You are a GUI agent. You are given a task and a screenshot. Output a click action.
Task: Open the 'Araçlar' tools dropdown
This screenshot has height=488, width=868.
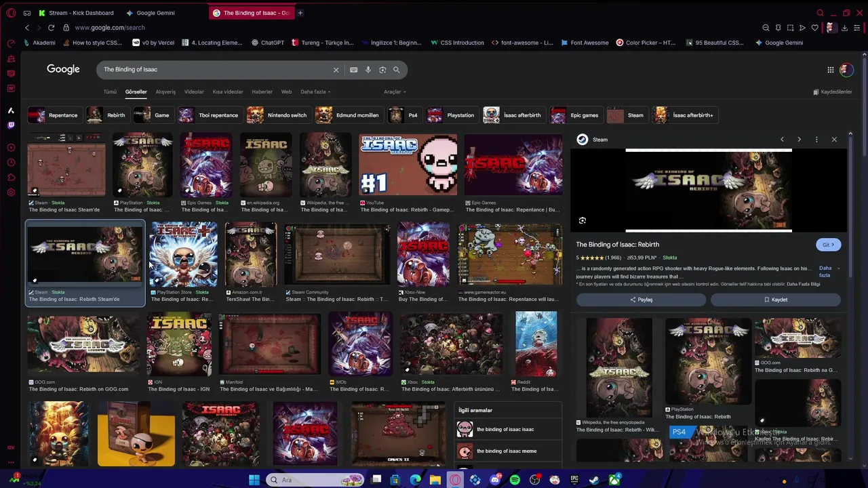395,92
